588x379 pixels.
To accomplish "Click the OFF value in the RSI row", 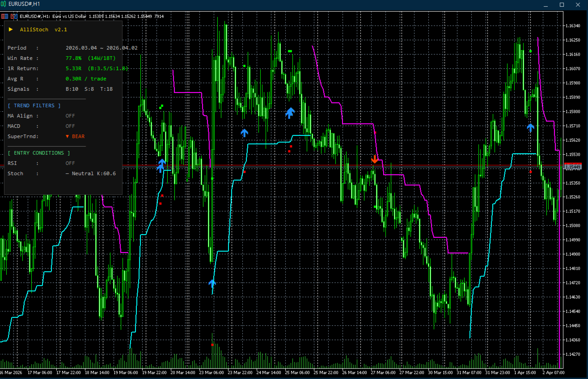I will (70, 163).
